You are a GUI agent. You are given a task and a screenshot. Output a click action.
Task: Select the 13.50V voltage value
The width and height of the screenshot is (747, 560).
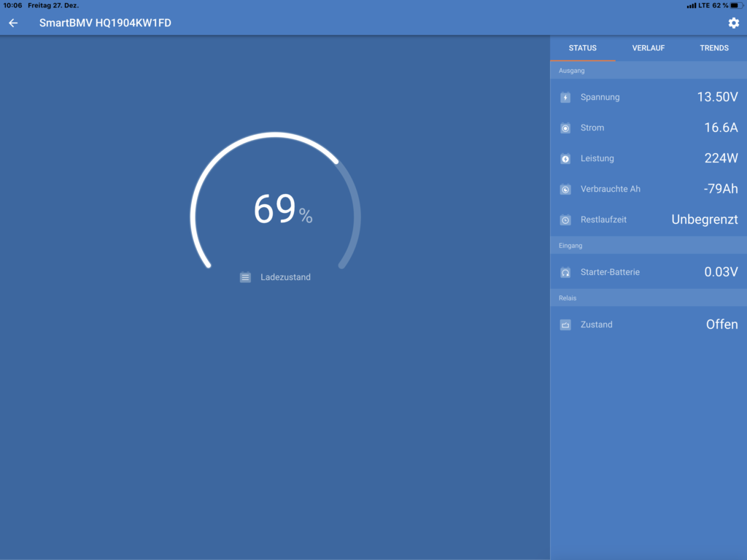pyautogui.click(x=718, y=97)
